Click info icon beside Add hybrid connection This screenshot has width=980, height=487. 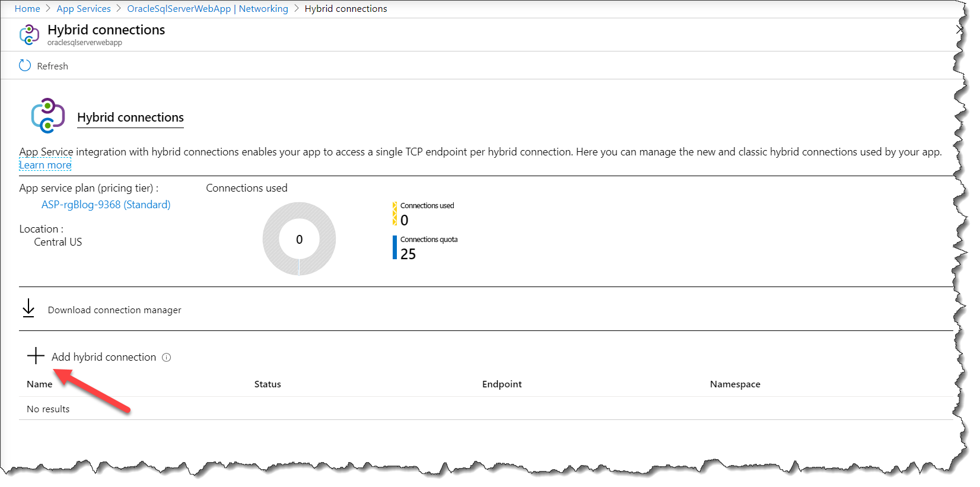(x=167, y=357)
